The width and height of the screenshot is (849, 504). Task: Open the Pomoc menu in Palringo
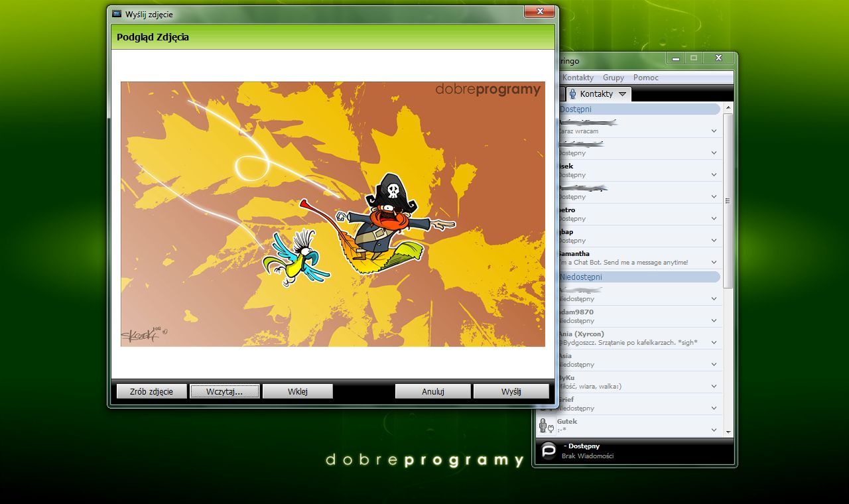645,78
